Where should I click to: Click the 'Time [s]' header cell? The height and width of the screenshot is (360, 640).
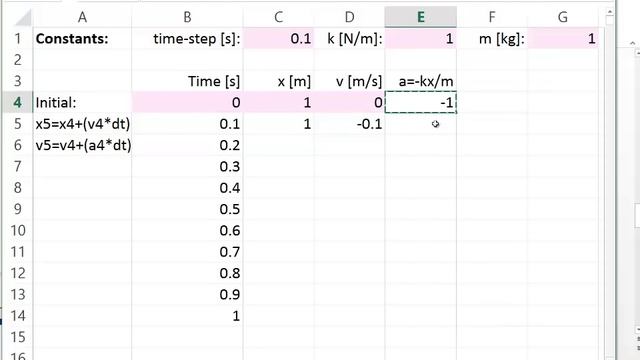pyautogui.click(x=187, y=81)
